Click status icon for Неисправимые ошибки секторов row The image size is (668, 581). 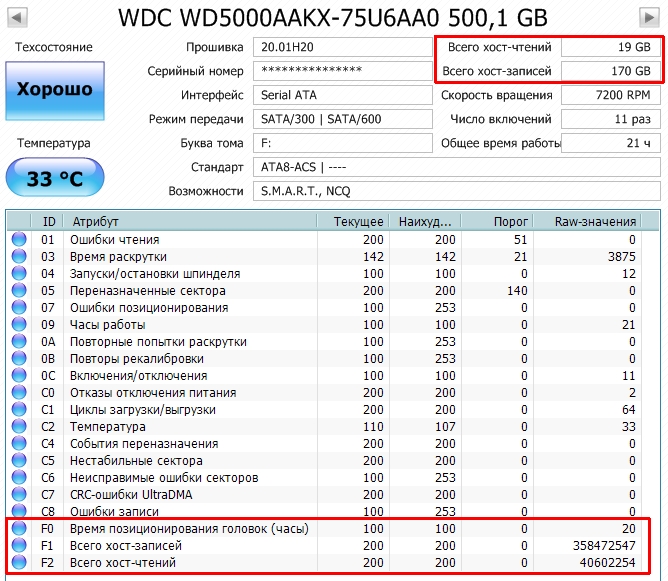coord(19,477)
